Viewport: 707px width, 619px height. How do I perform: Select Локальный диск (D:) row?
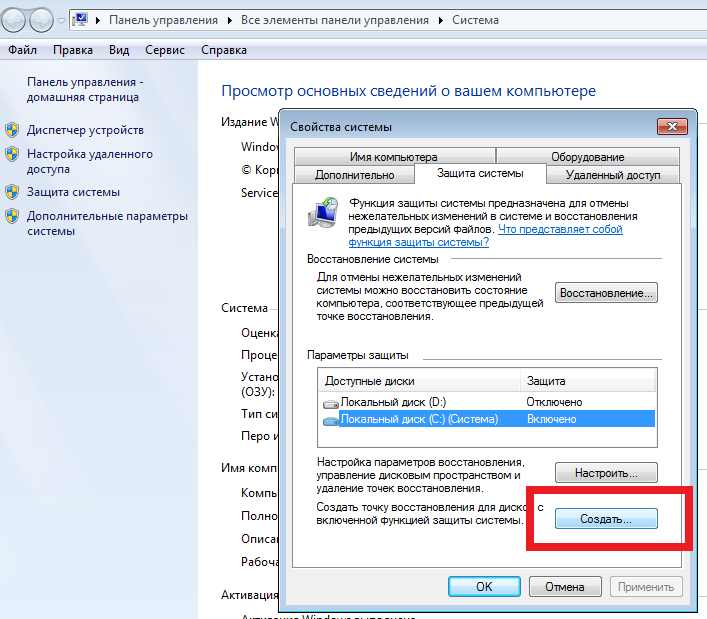coord(487,402)
